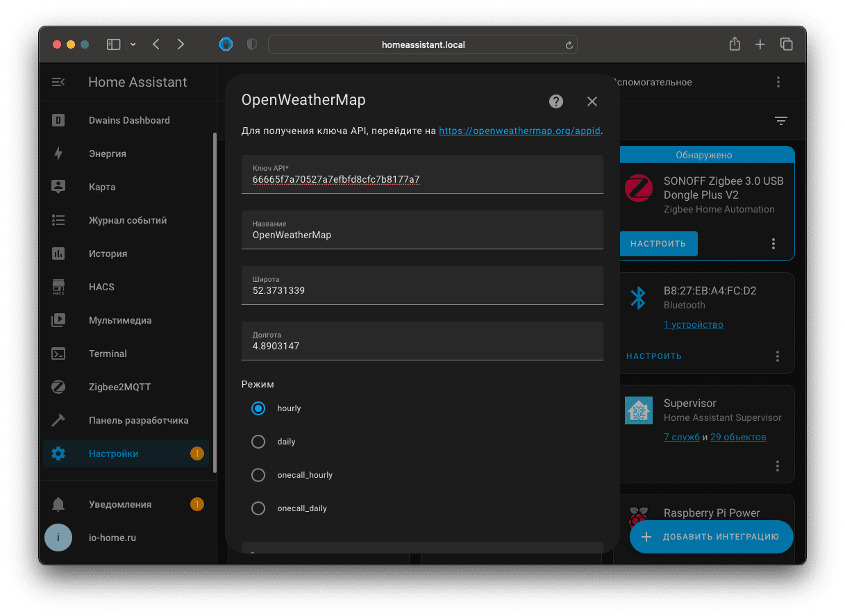Open the Настройки menu item
Image resolution: width=845 pixels, height=616 pixels.
click(x=126, y=453)
